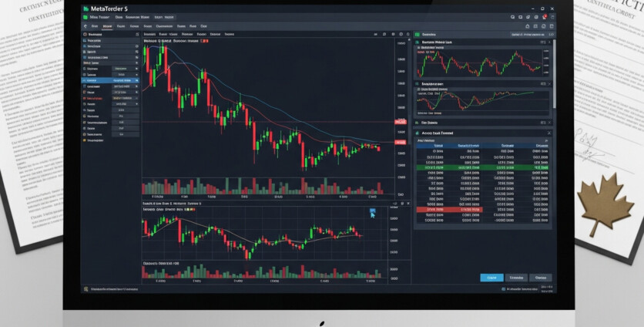Click the small icon in the bottom-right status bar
The width and height of the screenshot is (644, 327).
click(x=504, y=289)
